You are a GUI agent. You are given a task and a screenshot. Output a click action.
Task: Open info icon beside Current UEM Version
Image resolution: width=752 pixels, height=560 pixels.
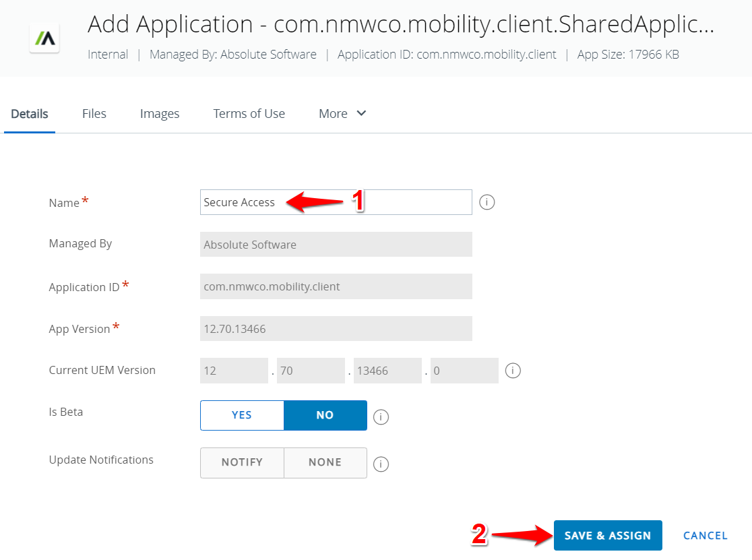[x=513, y=371]
